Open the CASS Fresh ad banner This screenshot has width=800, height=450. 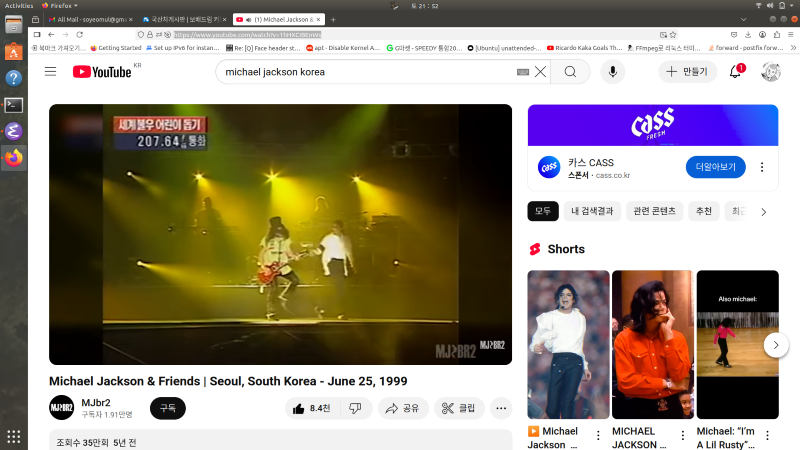click(653, 125)
